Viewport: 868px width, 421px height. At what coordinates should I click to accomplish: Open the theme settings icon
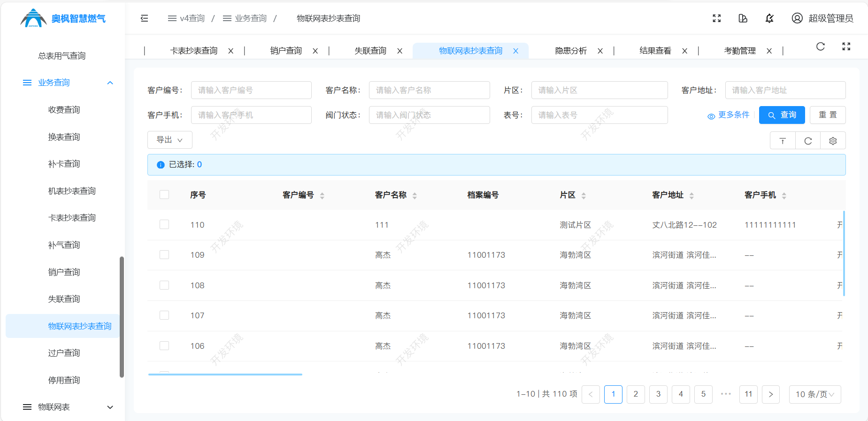click(x=743, y=18)
